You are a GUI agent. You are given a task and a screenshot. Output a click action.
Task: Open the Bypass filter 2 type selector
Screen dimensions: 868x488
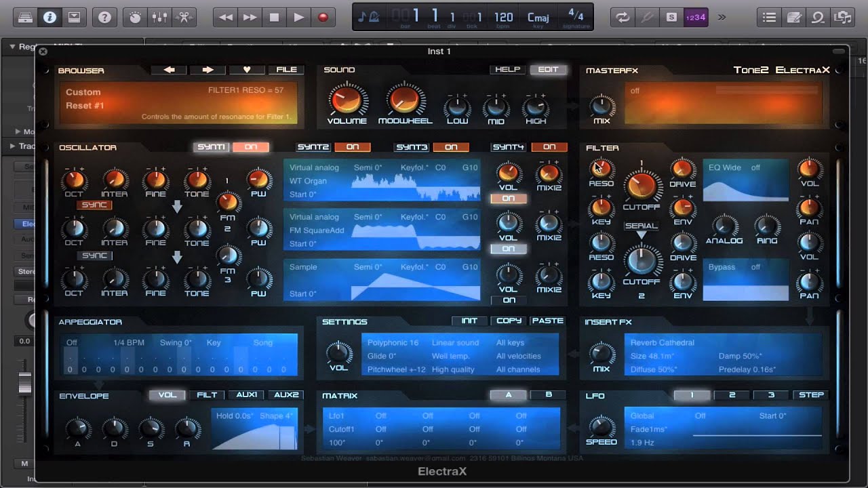click(722, 267)
